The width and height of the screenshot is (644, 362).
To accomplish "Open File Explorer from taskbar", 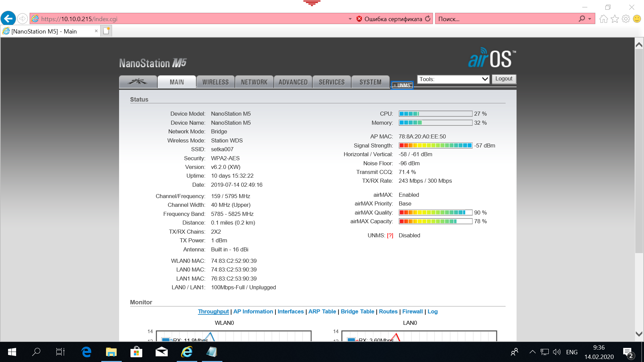I will (x=111, y=352).
